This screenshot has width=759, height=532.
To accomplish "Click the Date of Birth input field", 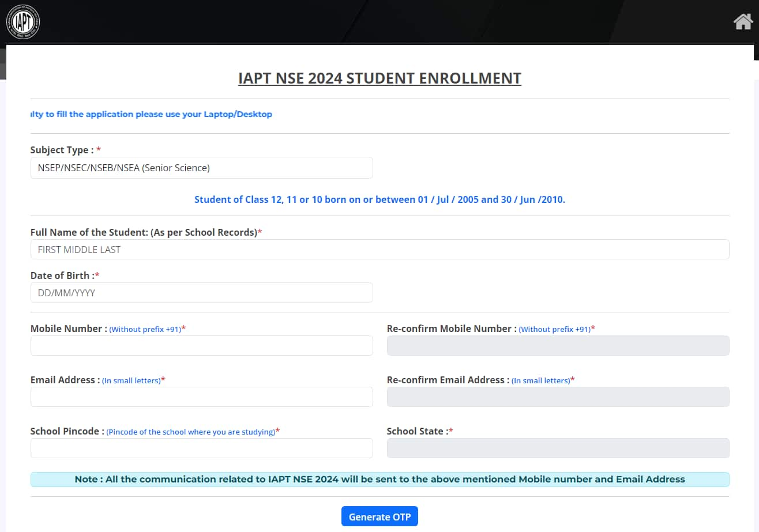I will coord(201,292).
